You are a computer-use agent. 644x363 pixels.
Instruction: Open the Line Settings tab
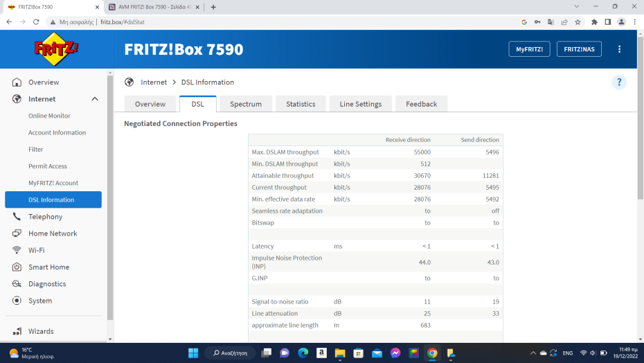[361, 104]
